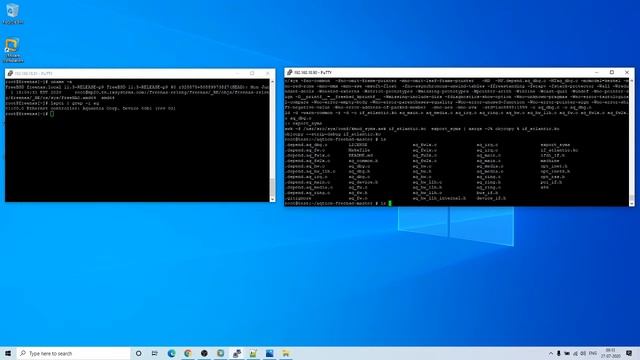Click 'aq_device.h' in the right terminal listing

click(363, 182)
